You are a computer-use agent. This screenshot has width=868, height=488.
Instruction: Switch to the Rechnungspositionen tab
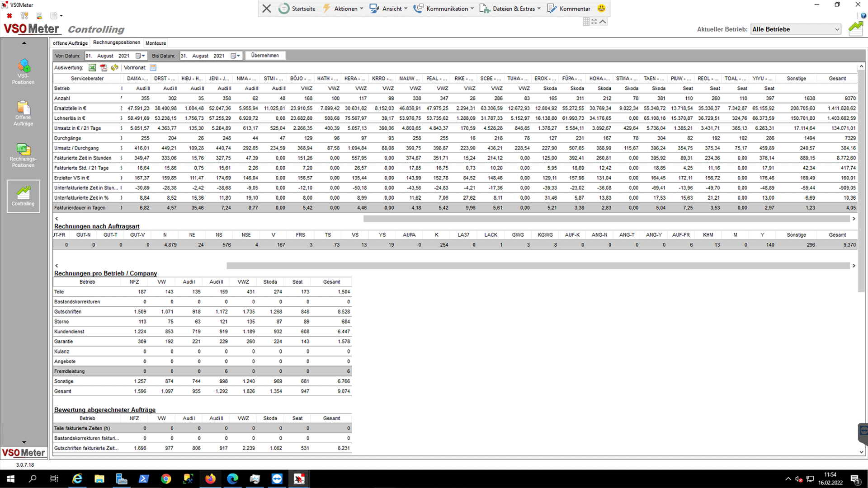pyautogui.click(x=117, y=42)
